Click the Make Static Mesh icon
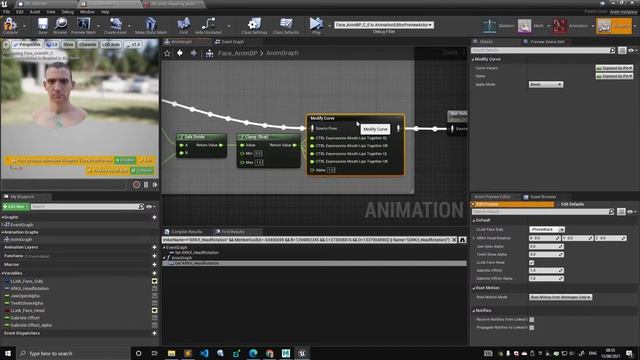The width and height of the screenshot is (640, 360). click(151, 24)
